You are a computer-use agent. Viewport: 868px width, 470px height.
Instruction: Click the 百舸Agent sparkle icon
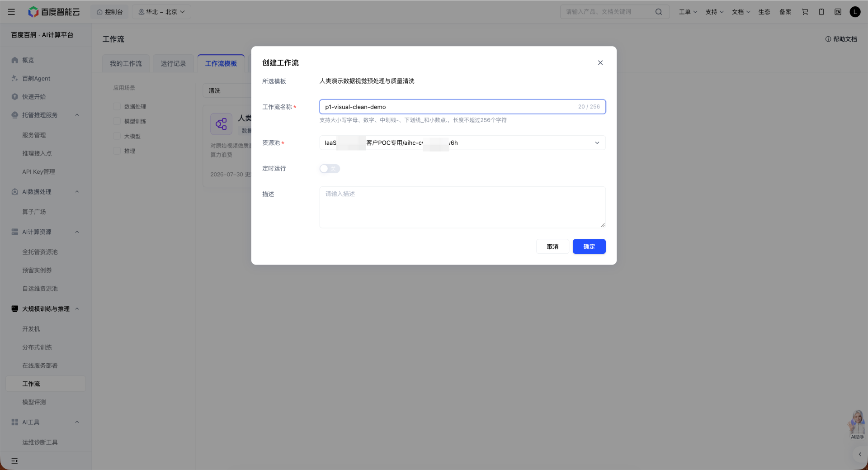[x=15, y=78]
